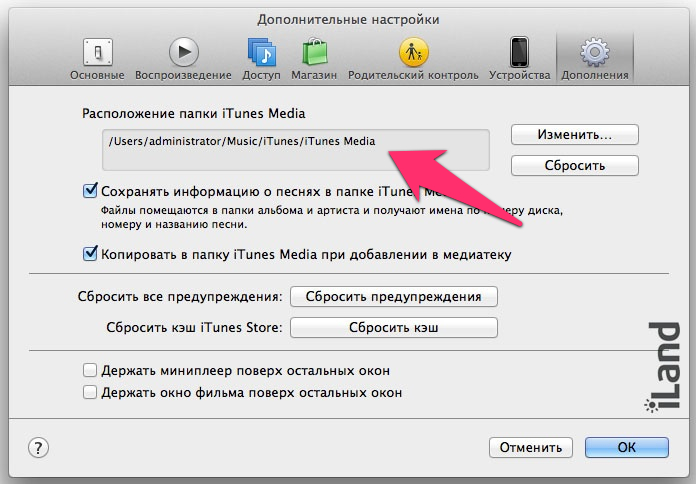Open the Доступ sharing preferences pane
696x484 pixels.
[x=261, y=60]
